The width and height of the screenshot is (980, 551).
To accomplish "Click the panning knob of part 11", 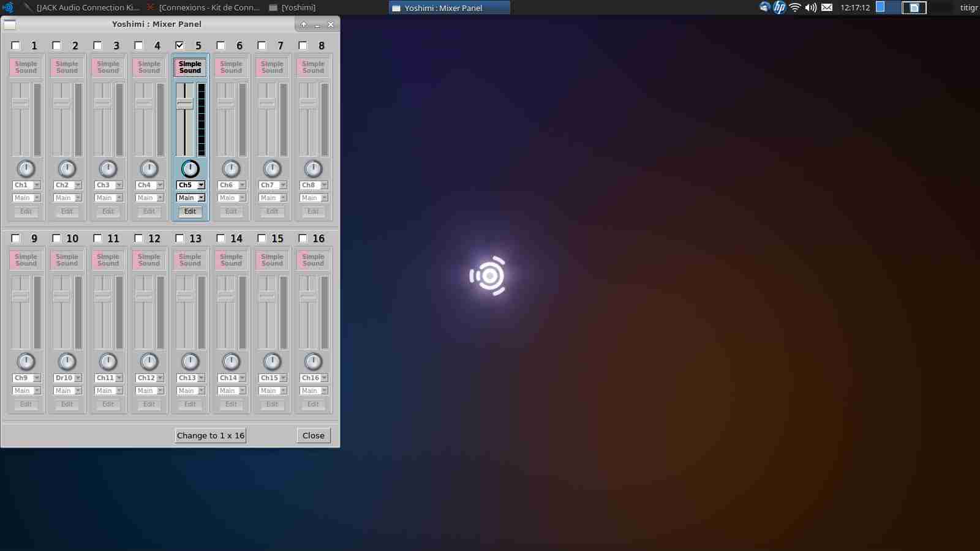I will (x=108, y=361).
